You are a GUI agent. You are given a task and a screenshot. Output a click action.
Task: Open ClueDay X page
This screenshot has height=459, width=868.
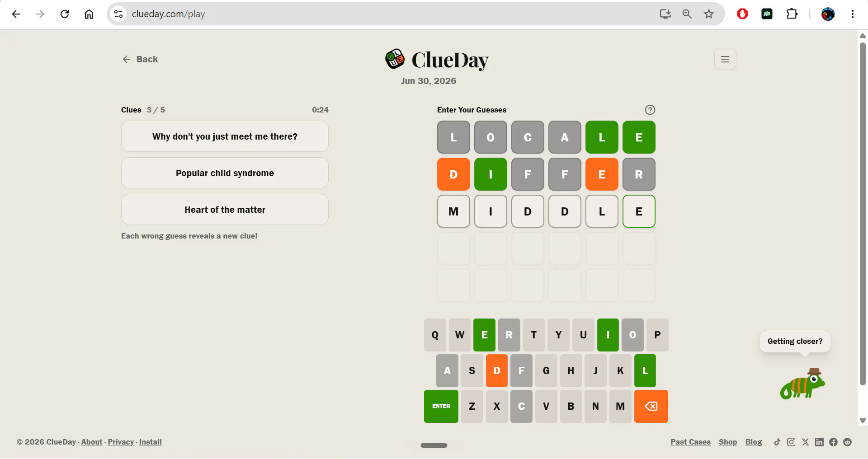[x=805, y=442]
